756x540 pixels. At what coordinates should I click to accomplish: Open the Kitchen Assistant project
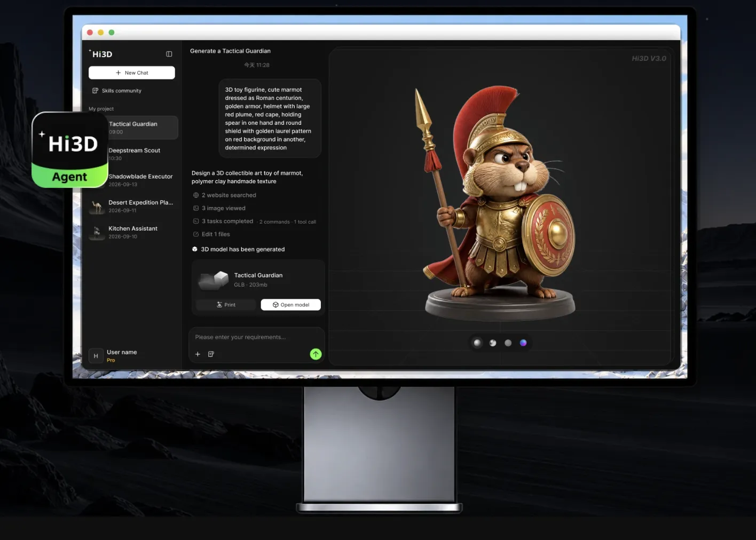[132, 232]
